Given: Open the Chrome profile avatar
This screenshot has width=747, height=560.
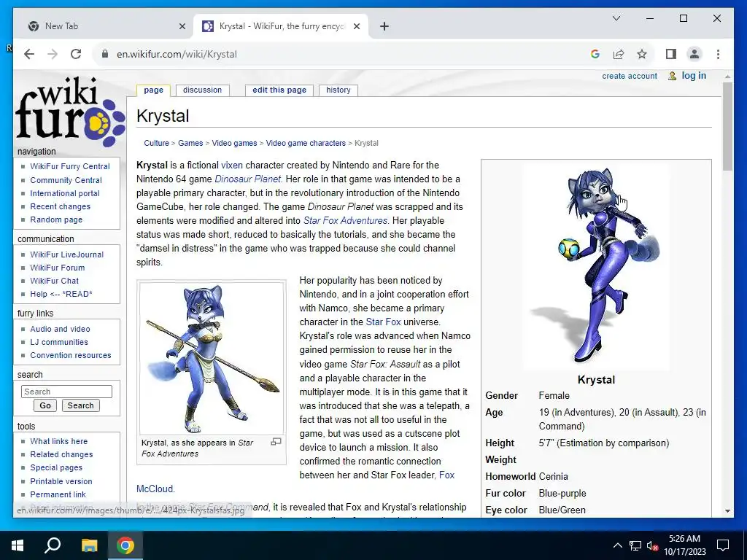Looking at the screenshot, I should pos(694,54).
